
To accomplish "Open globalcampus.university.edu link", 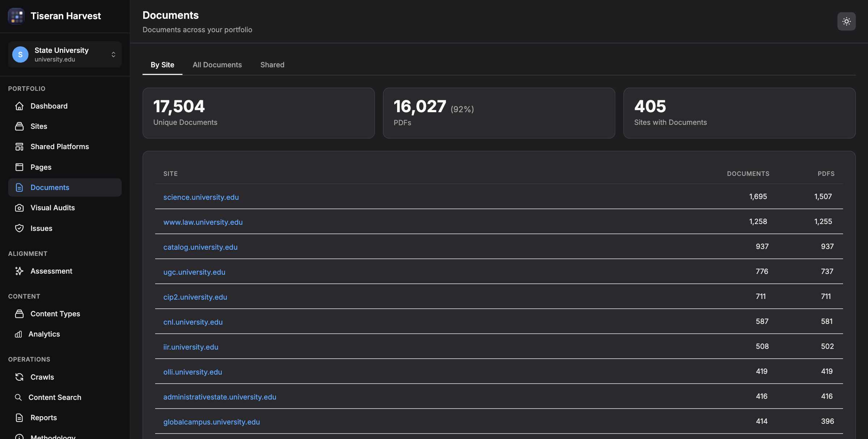I will (211, 422).
